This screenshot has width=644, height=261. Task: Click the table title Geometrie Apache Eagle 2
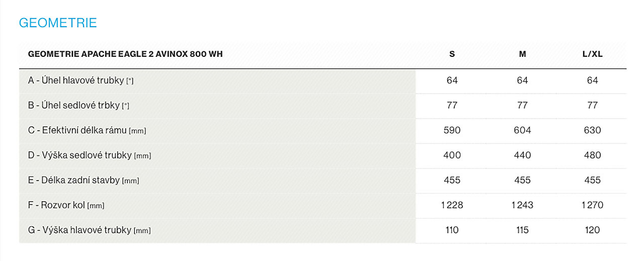point(125,54)
